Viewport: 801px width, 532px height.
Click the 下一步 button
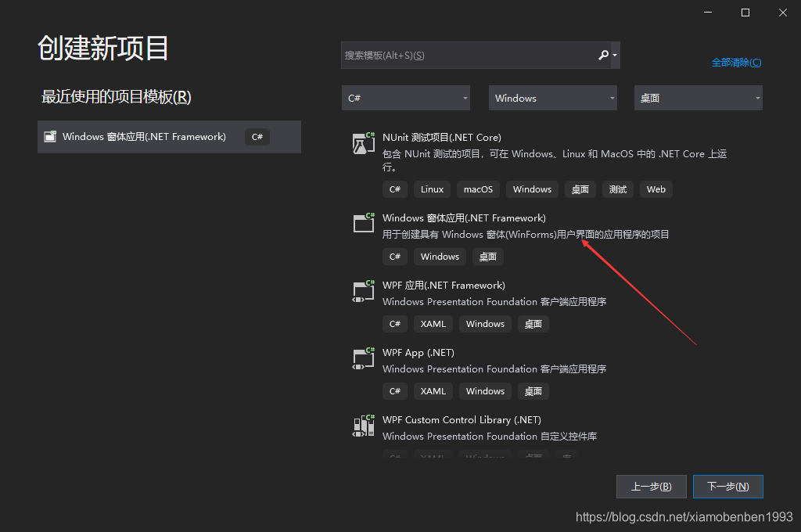(x=727, y=486)
